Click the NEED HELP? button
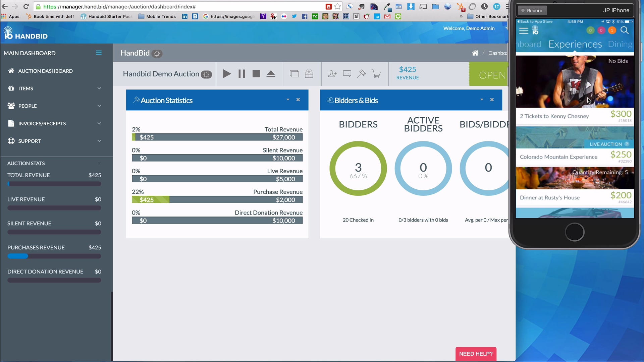Viewport: 644px width, 362px height. pos(476,354)
